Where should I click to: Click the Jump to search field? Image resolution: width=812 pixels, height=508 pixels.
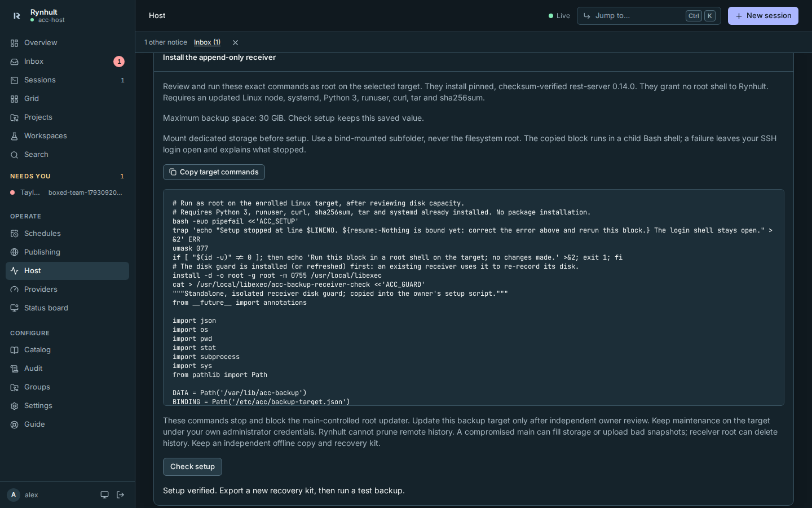[648, 16]
